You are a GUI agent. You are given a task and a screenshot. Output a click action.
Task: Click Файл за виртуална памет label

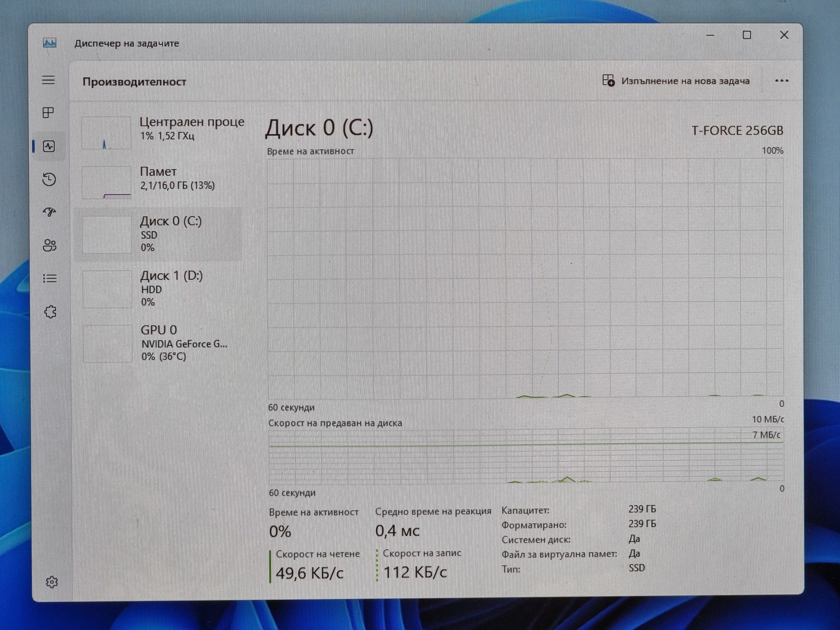pyautogui.click(x=559, y=554)
